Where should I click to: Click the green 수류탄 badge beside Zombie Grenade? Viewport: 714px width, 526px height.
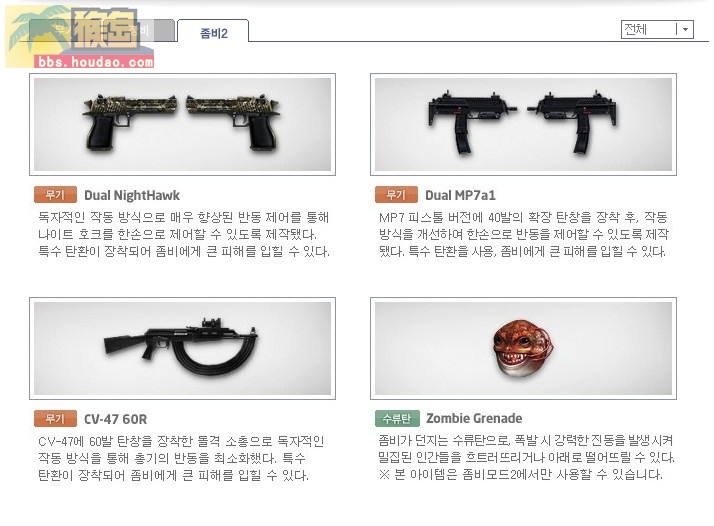397,418
